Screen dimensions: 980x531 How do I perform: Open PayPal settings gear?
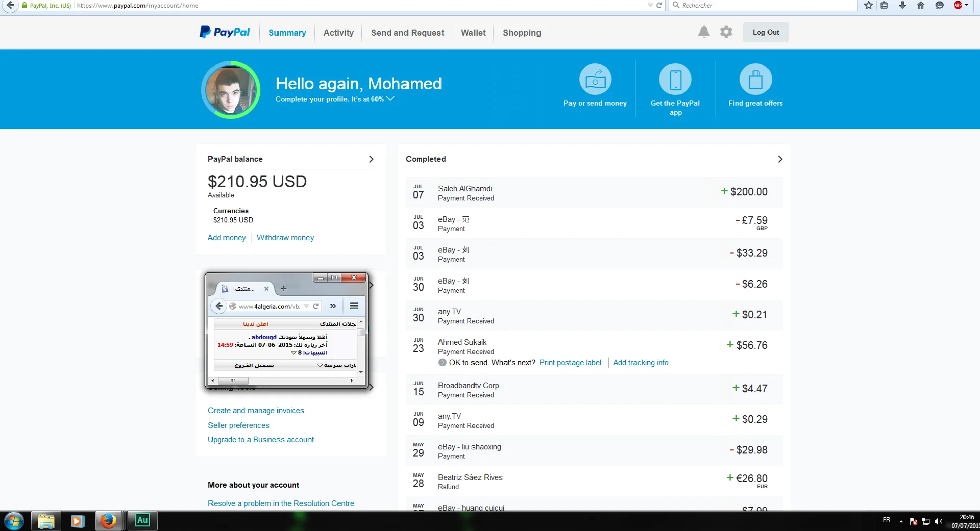(x=726, y=32)
